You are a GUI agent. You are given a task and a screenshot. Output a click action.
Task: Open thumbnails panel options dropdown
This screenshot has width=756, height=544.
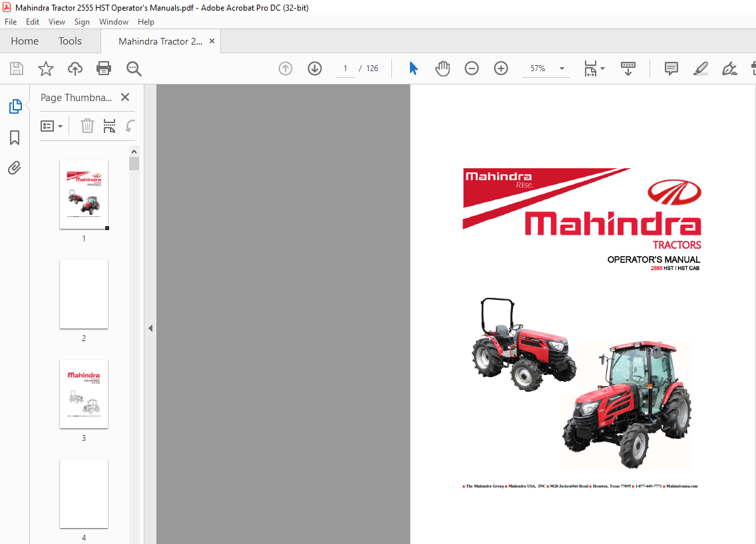click(52, 126)
